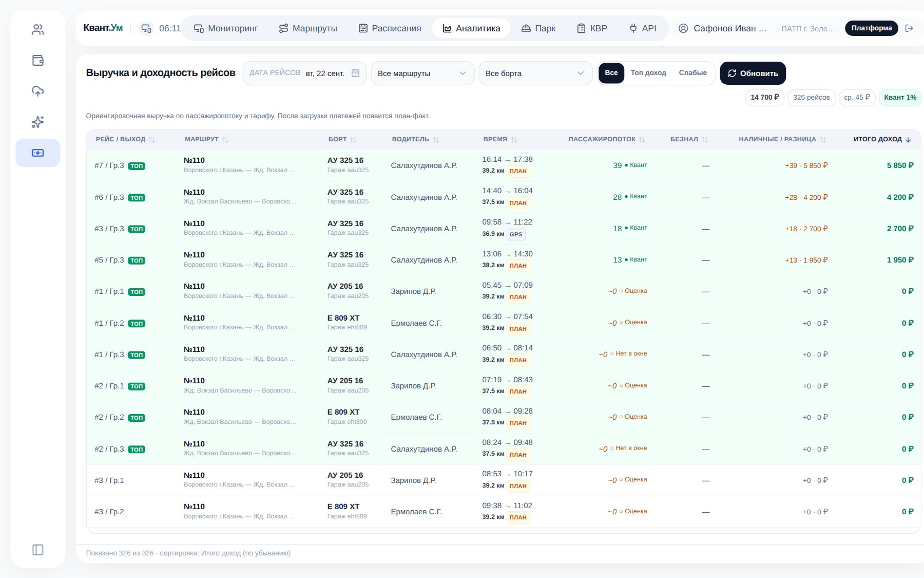Screen dimensions: 924x578
Task: Sort by Борт column arrows
Action: [353, 139]
